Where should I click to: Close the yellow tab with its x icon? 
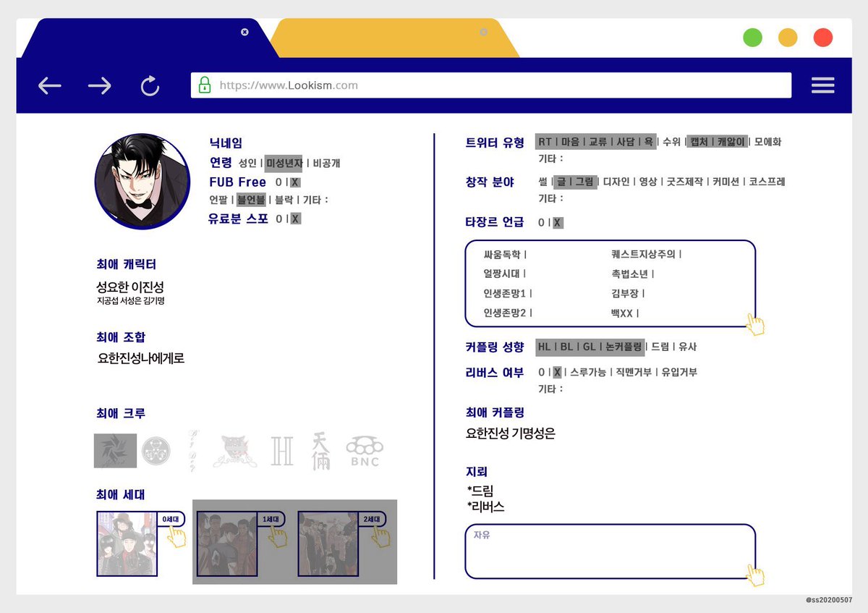click(484, 32)
